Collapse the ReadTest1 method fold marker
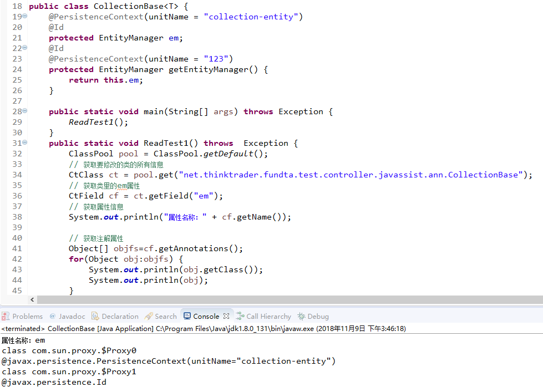This screenshot has height=392, width=543. [x=24, y=142]
